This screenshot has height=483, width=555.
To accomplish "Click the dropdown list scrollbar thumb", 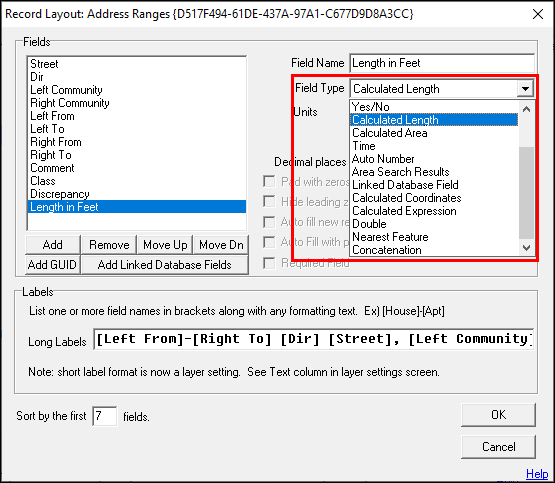I will tap(526, 193).
